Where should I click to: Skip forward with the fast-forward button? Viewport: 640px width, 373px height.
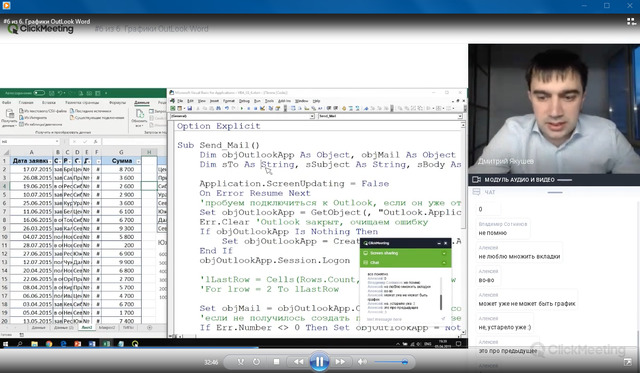click(340, 362)
